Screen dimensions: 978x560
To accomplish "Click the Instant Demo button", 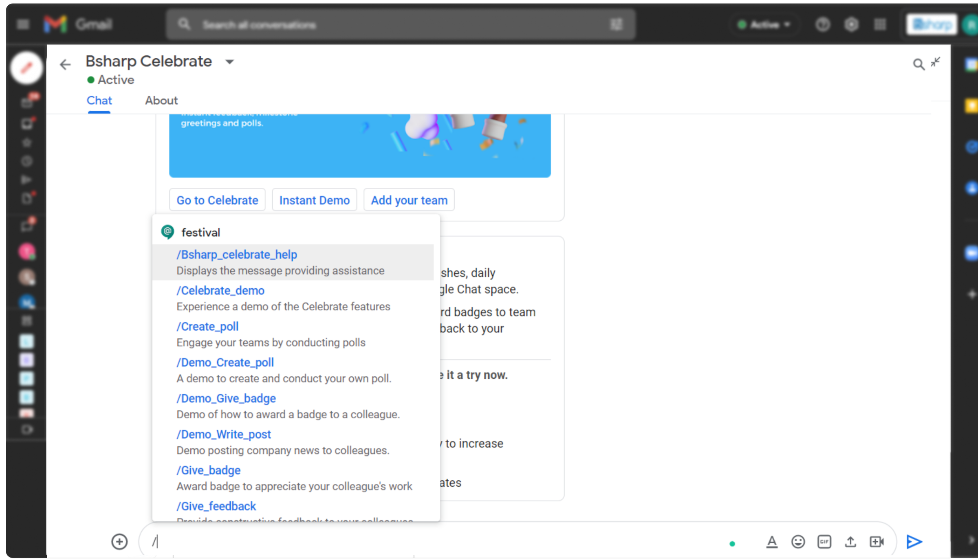I will click(x=314, y=200).
